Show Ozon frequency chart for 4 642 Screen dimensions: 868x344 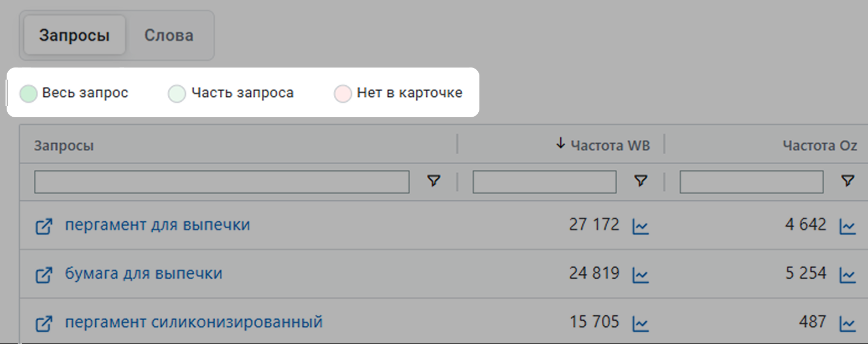848,226
